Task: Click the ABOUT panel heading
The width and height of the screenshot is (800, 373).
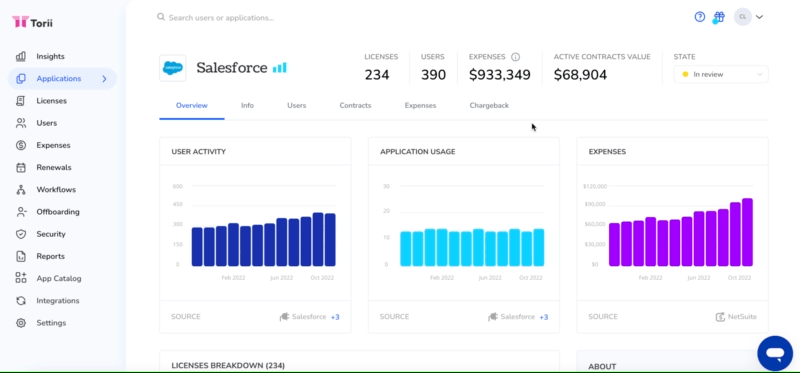Action: (x=602, y=366)
